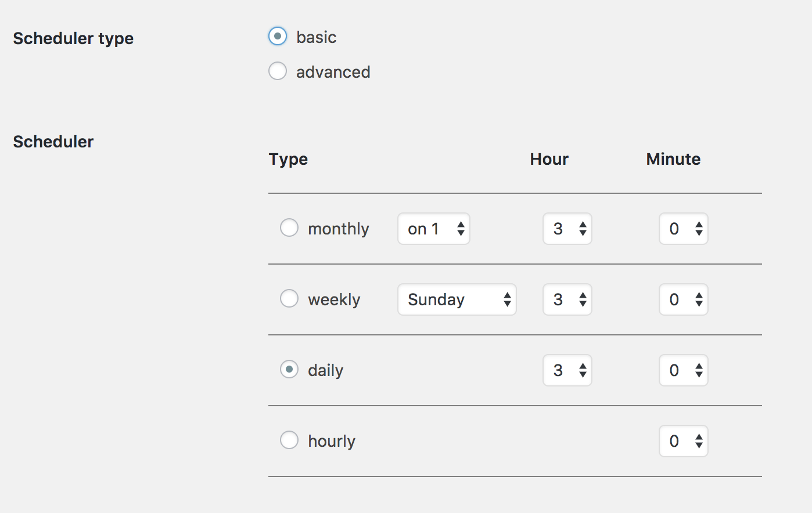This screenshot has height=513, width=812.
Task: Click the 'advanced' label text
Action: pos(333,72)
